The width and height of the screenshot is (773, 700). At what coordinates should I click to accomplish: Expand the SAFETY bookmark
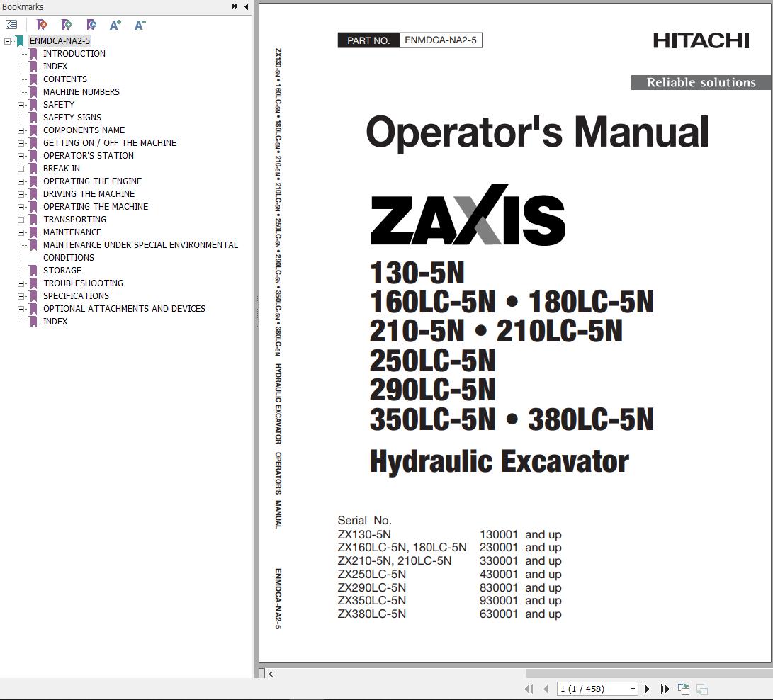point(21,105)
